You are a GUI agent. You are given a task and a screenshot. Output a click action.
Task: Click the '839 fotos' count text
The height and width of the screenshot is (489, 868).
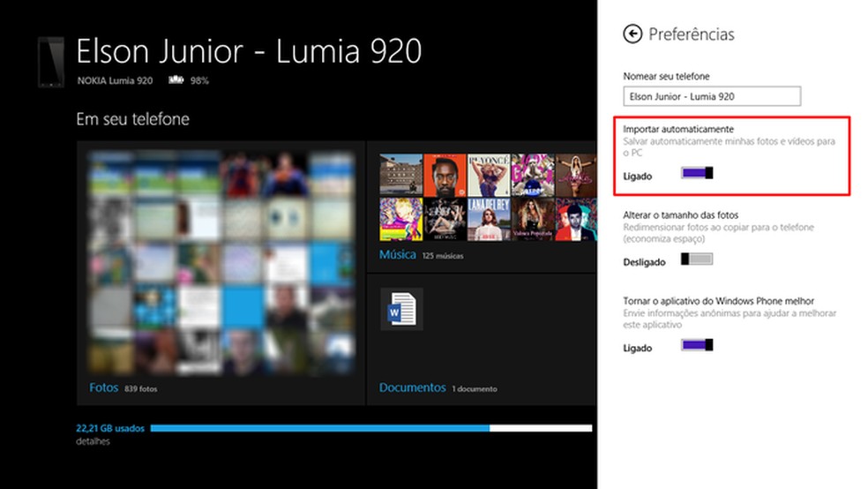(140, 388)
